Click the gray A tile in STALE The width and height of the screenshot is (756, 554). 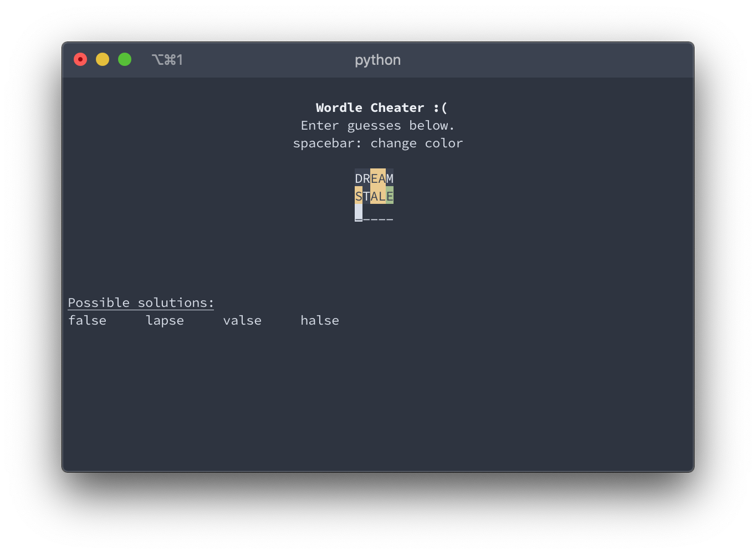pos(374,196)
